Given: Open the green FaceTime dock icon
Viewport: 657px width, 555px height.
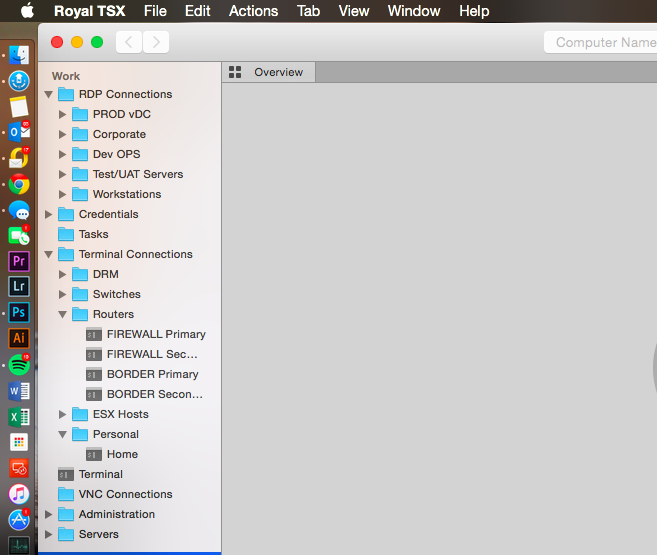Looking at the screenshot, I should (19, 235).
